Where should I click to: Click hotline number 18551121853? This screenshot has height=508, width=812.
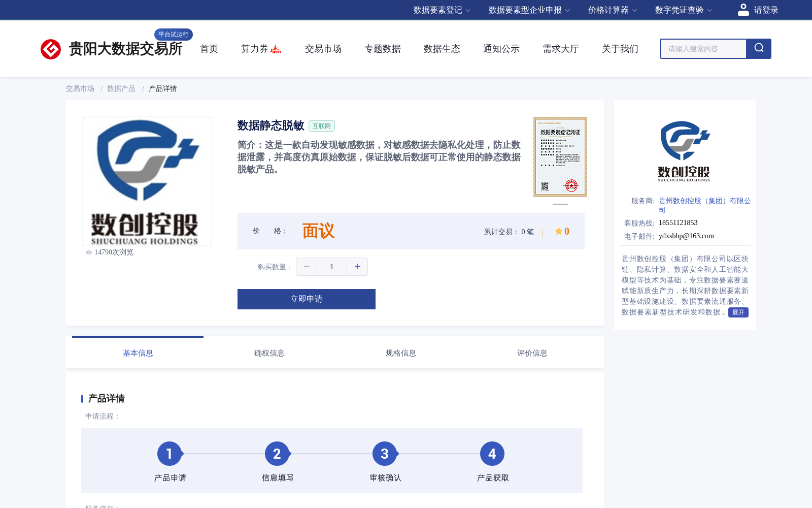pyautogui.click(x=678, y=223)
